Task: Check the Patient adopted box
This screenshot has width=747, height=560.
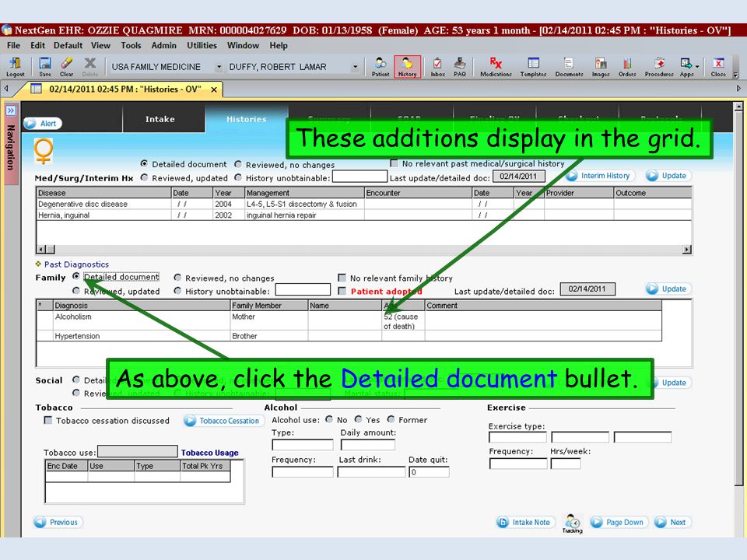Action: click(x=342, y=290)
